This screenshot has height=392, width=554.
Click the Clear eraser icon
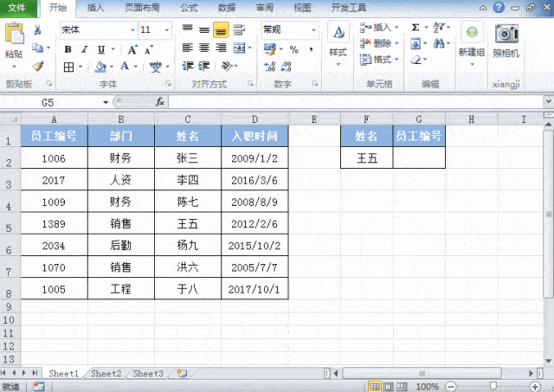point(416,60)
